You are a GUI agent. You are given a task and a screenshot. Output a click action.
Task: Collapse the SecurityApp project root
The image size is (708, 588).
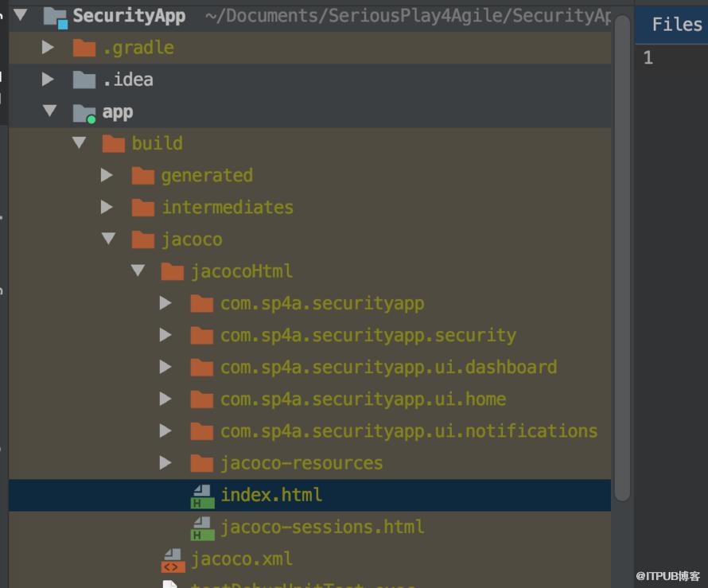pyautogui.click(x=21, y=15)
